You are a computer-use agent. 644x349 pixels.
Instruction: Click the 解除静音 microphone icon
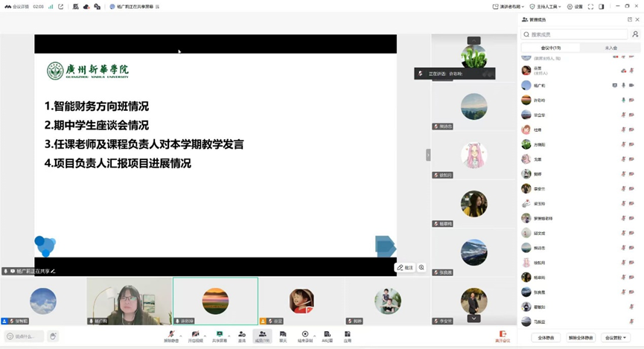click(x=170, y=334)
